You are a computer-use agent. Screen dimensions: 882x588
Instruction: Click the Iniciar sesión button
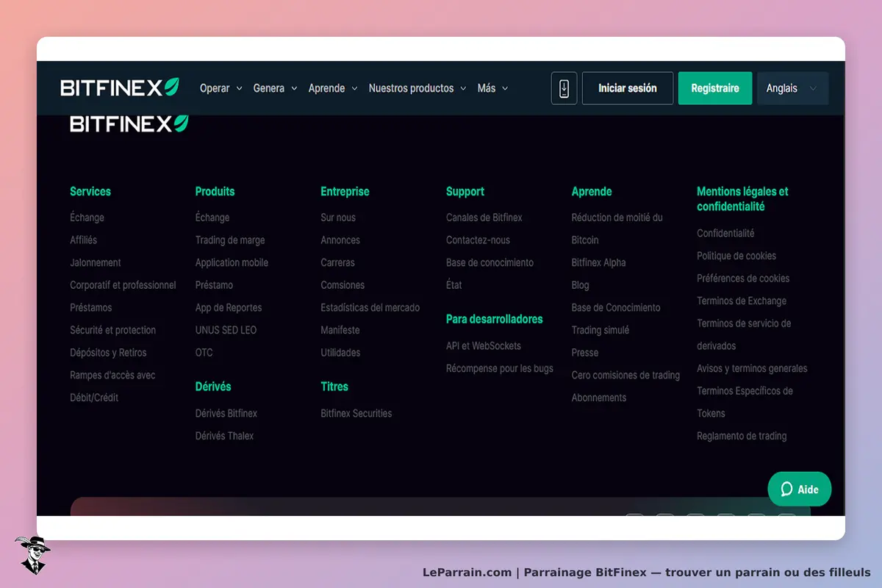click(628, 88)
